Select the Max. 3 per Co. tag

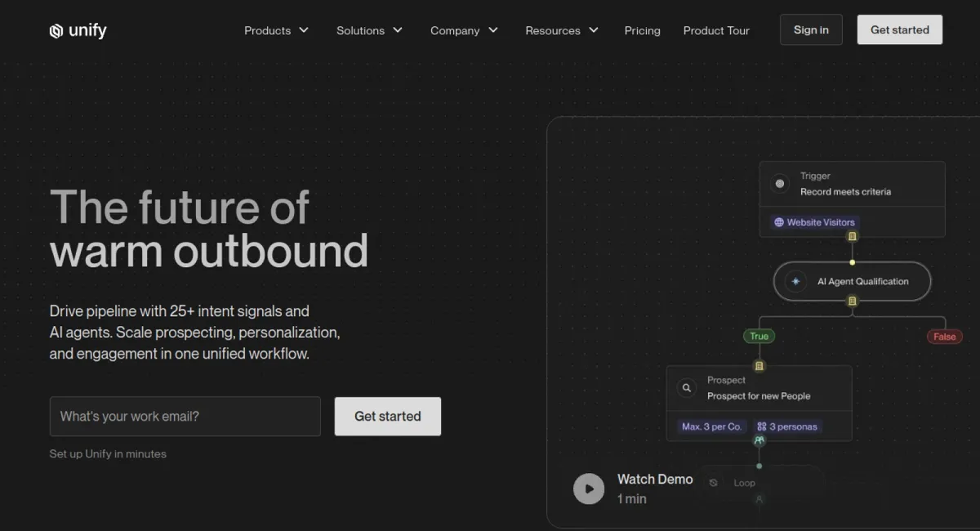(x=711, y=426)
